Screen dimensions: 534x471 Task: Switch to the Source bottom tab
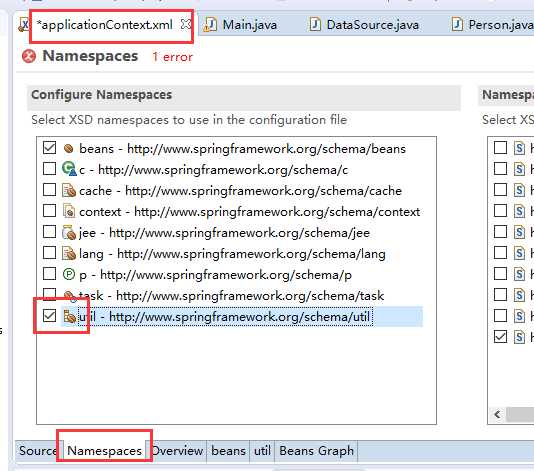[x=37, y=451]
